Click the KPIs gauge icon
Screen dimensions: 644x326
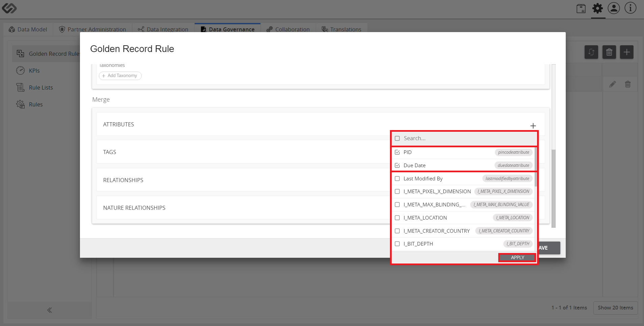[x=20, y=71]
